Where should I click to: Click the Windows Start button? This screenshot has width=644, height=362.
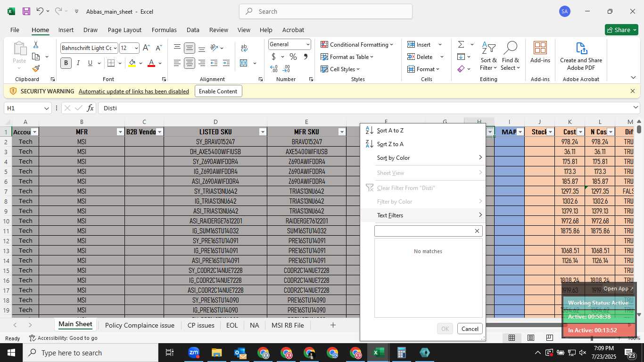[x=11, y=353]
